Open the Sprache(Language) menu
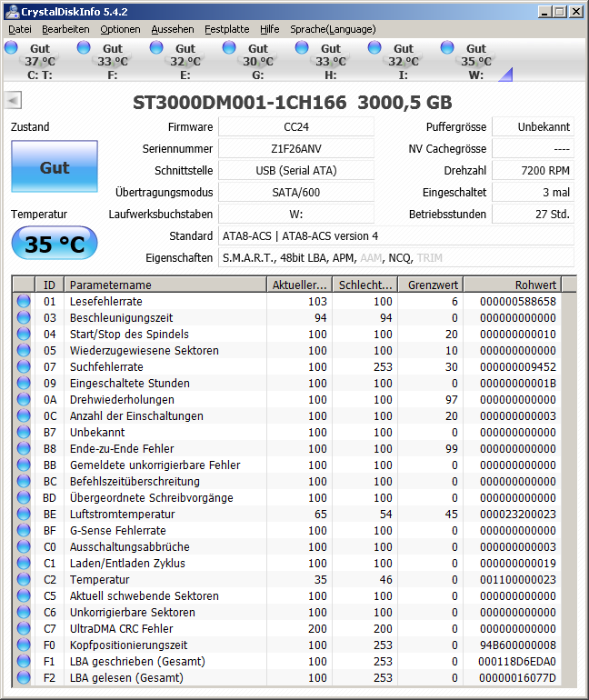The image size is (589, 700). tap(333, 29)
